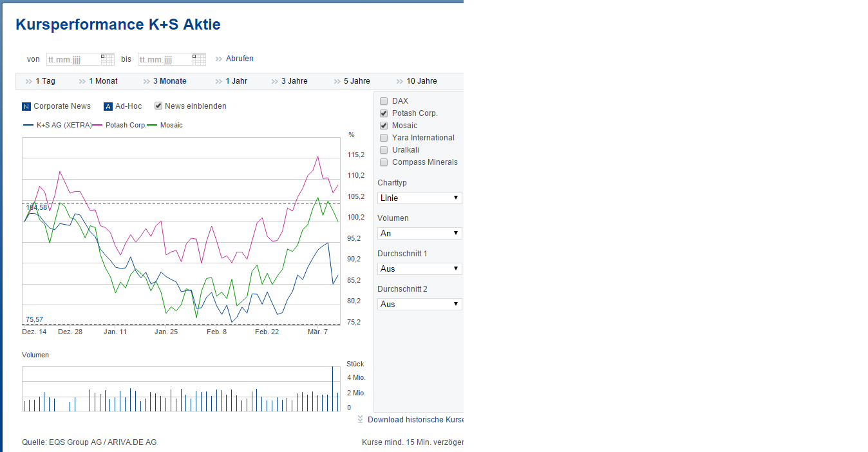Click the 'Abrufen' link

240,59
